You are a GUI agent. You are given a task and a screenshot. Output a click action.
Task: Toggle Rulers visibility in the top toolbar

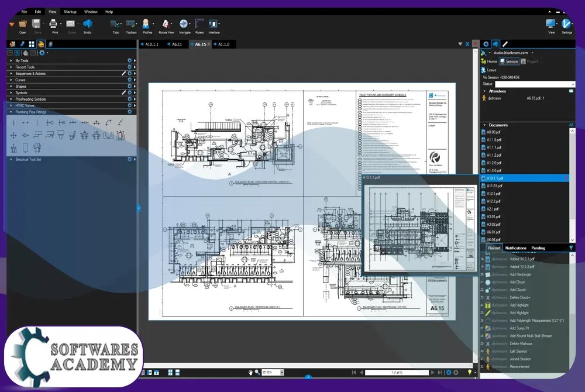tap(199, 25)
